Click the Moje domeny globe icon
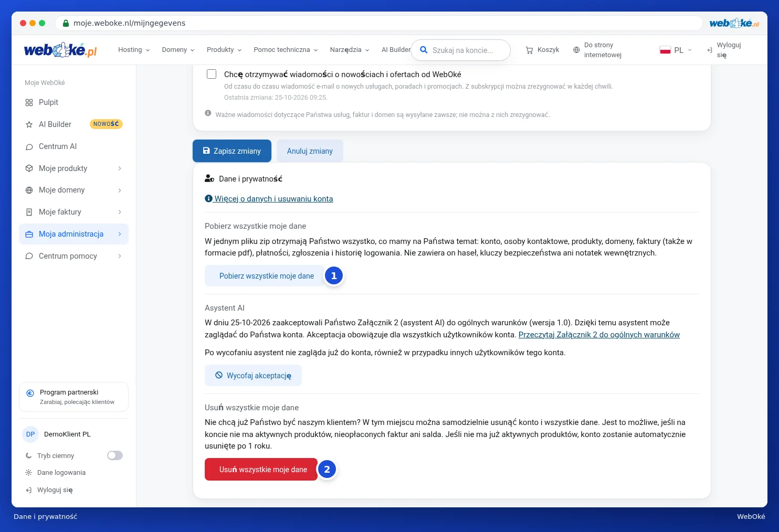The image size is (779, 532). 29,190
